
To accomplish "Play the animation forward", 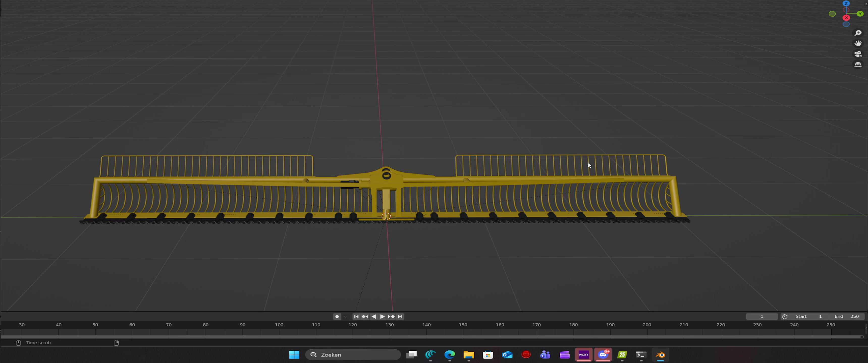I will click(383, 317).
